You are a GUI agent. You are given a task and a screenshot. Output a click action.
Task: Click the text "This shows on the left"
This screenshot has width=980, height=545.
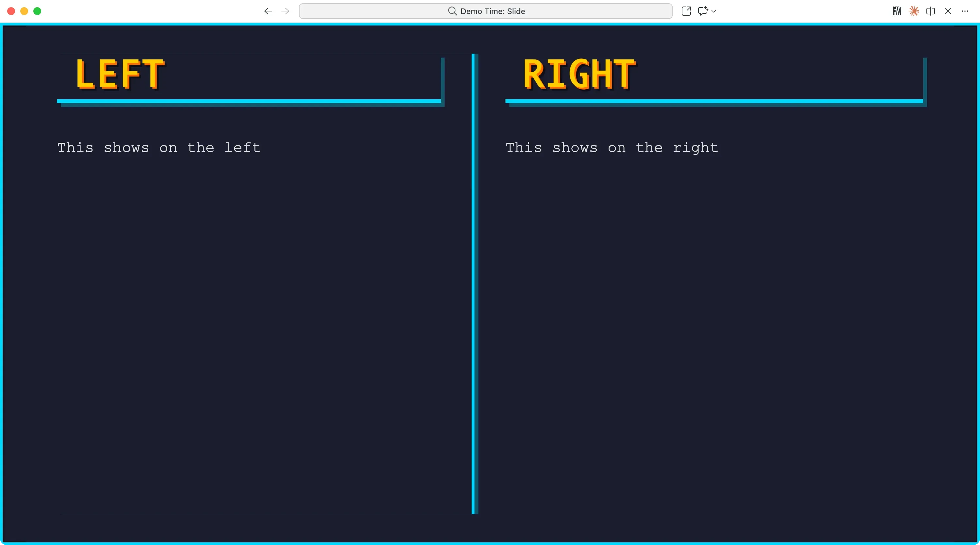159,148
